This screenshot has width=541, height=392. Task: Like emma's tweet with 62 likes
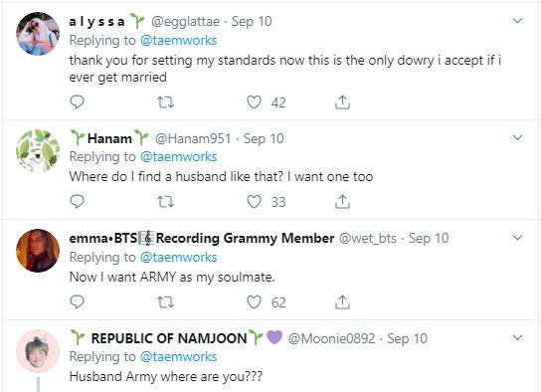tap(254, 301)
